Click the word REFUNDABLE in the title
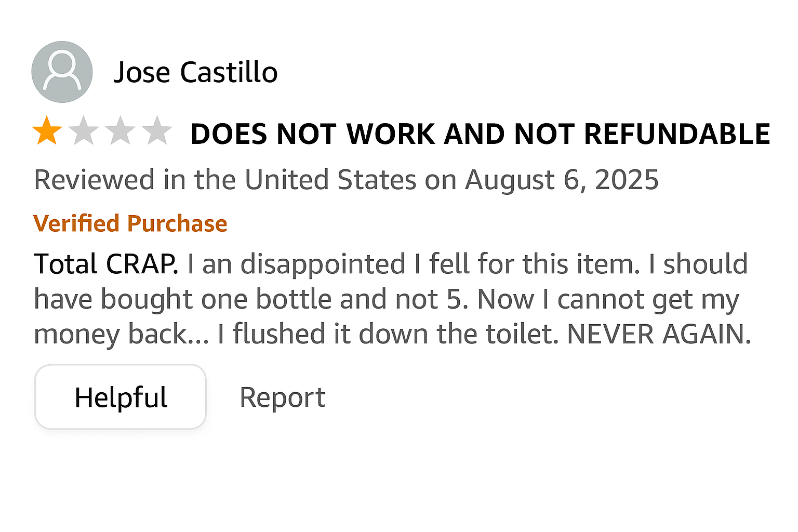Image resolution: width=798 pixels, height=532 pixels. (676, 134)
